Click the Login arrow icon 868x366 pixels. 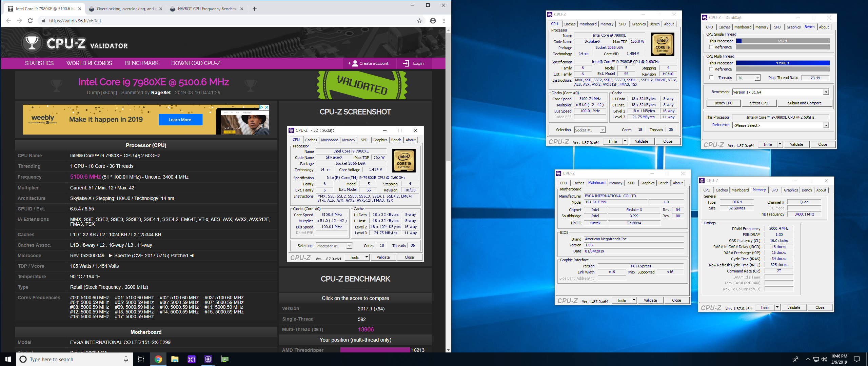tap(406, 63)
